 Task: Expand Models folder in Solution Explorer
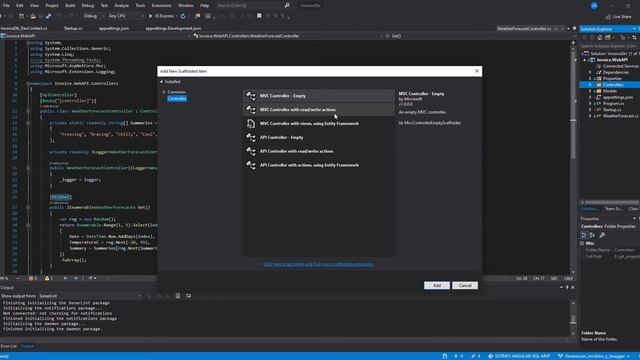pyautogui.click(x=590, y=91)
